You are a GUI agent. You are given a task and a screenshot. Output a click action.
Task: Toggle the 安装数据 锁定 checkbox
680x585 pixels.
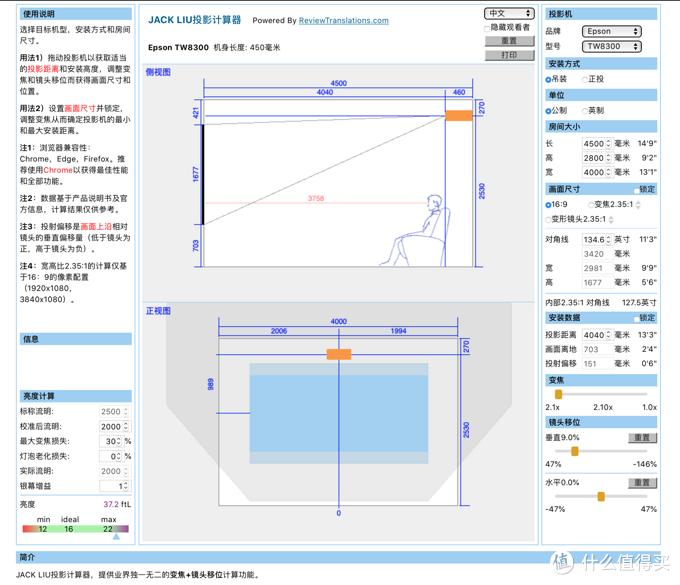click(x=636, y=319)
